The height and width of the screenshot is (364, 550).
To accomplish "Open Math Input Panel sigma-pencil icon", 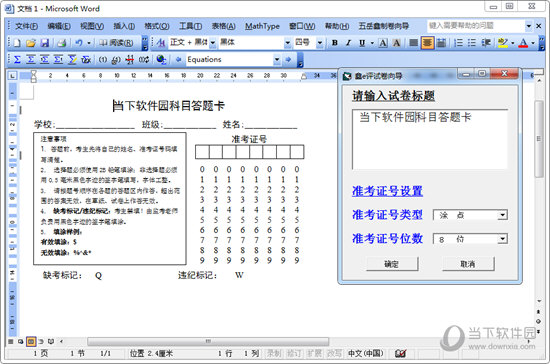I will pyautogui.click(x=72, y=60).
